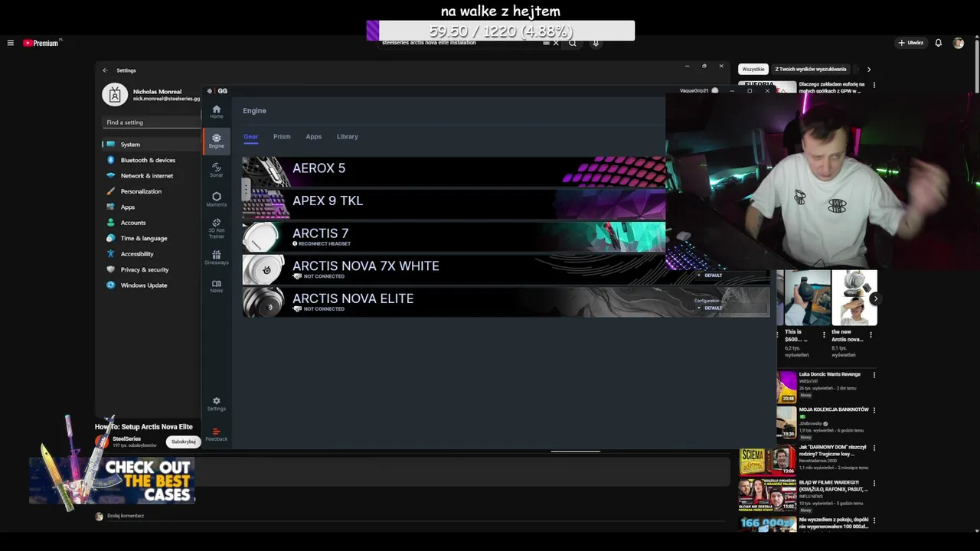Select Z Twoich wyników wyszukiwania chip
This screenshot has height=551, width=980.
[811, 69]
